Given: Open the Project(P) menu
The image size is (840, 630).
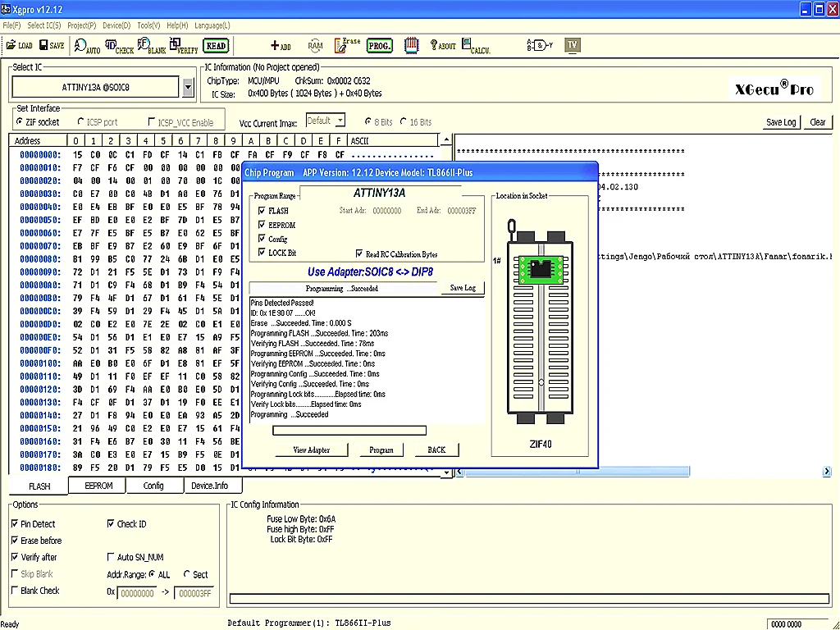Looking at the screenshot, I should (81, 25).
